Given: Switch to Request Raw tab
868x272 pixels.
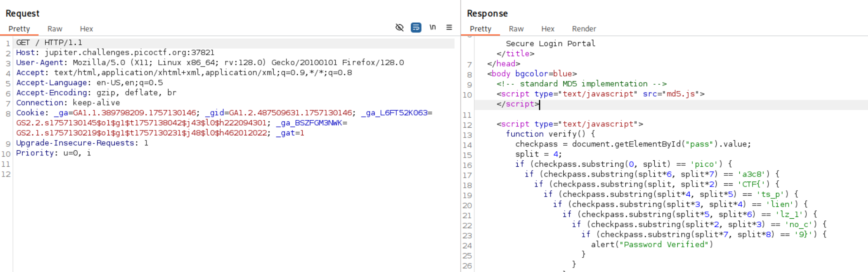Looking at the screenshot, I should click(x=55, y=29).
